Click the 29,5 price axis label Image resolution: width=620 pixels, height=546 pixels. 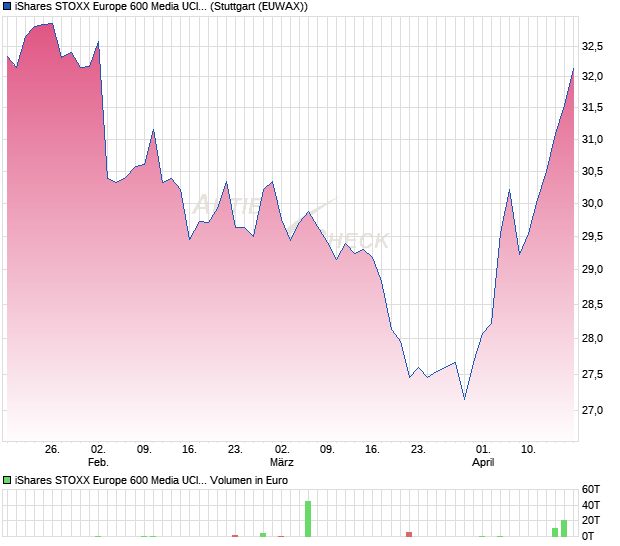(592, 236)
